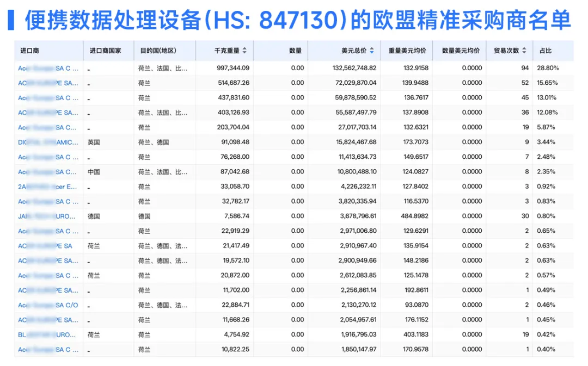
Task: Open the importer link in the 0.40% row
Action: [x=48, y=350]
